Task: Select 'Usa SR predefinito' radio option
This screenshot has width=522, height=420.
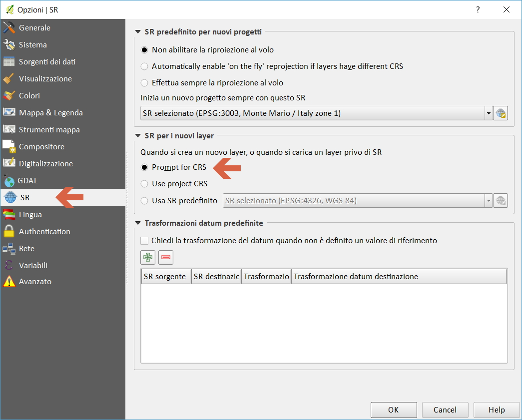Action: point(144,201)
